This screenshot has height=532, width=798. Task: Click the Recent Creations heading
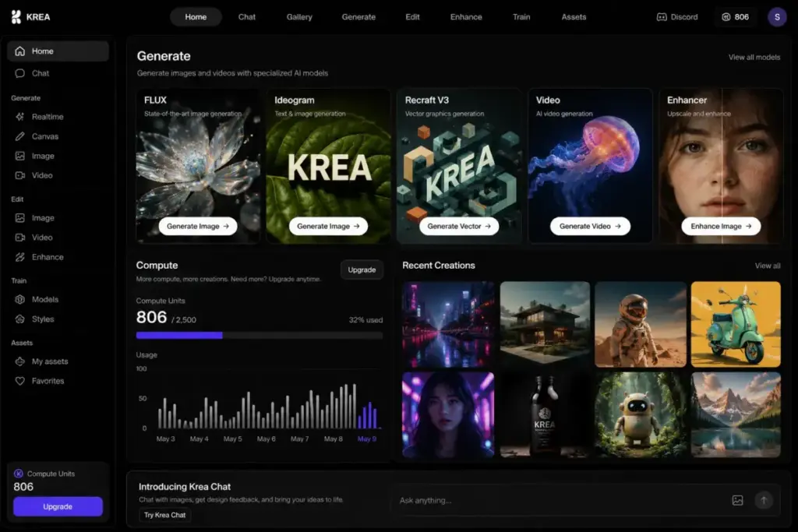(x=439, y=266)
